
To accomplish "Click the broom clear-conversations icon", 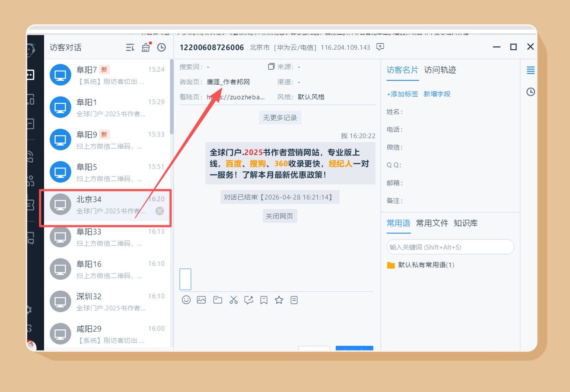I will 146,47.
